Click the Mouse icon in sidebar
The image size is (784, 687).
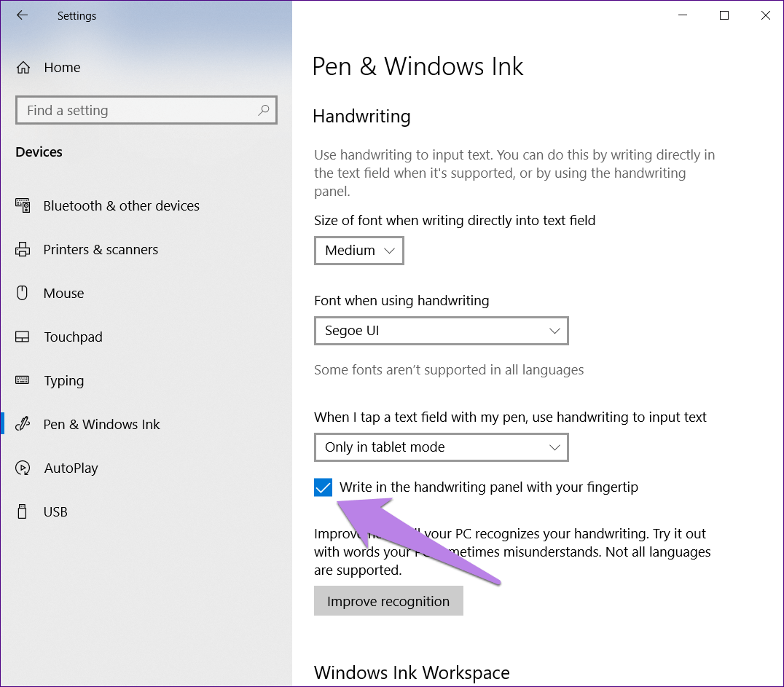coord(23,293)
